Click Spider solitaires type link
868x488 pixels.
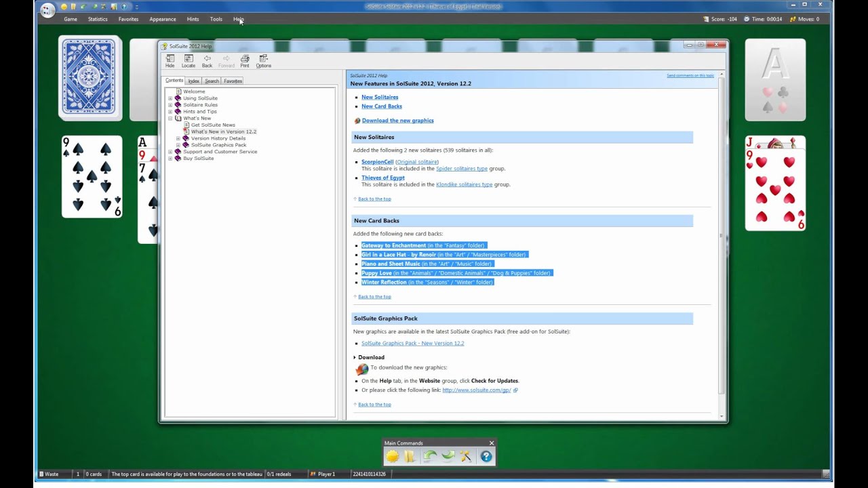[462, 169]
